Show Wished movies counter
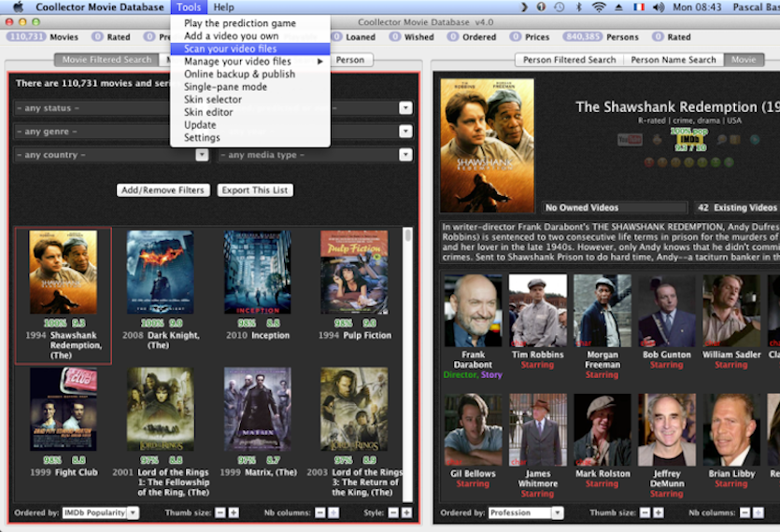The image size is (780, 532). click(411, 36)
